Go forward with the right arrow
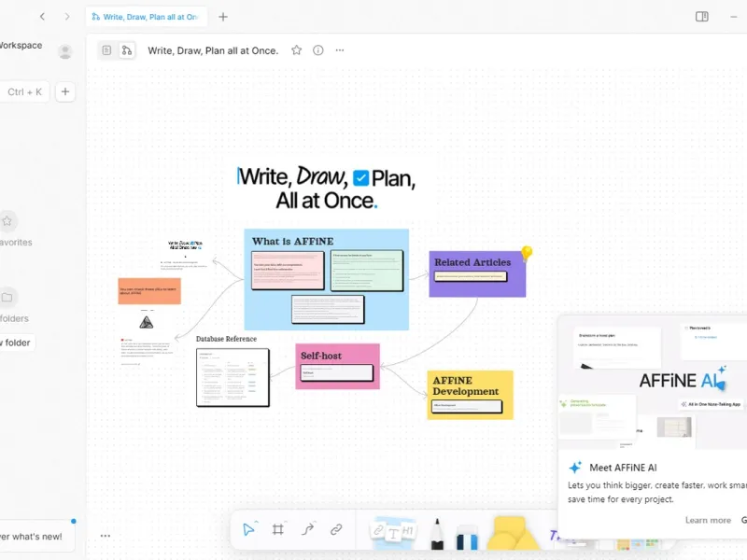This screenshot has width=747, height=560. (x=67, y=17)
